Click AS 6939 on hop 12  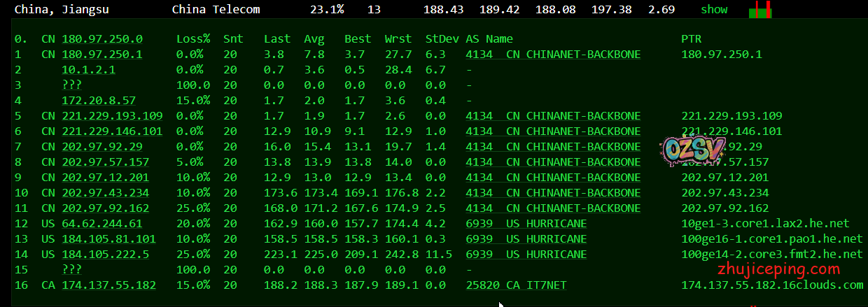pyautogui.click(x=479, y=224)
